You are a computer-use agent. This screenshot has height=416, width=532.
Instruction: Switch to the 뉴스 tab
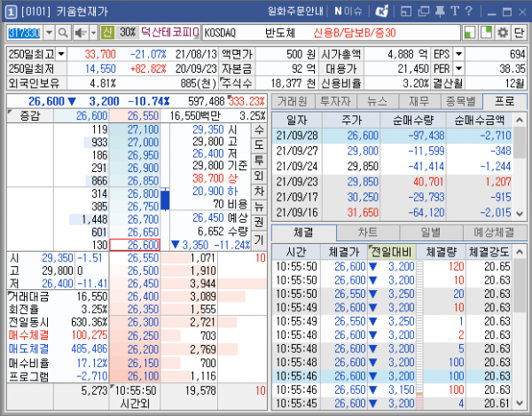[377, 101]
